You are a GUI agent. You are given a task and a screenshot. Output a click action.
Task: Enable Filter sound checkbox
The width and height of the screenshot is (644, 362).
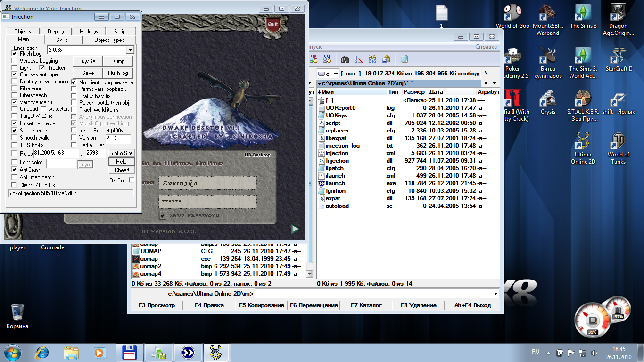(15, 88)
